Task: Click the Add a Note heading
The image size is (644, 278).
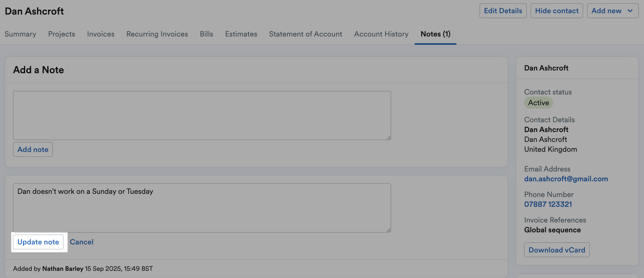Action: click(x=38, y=70)
